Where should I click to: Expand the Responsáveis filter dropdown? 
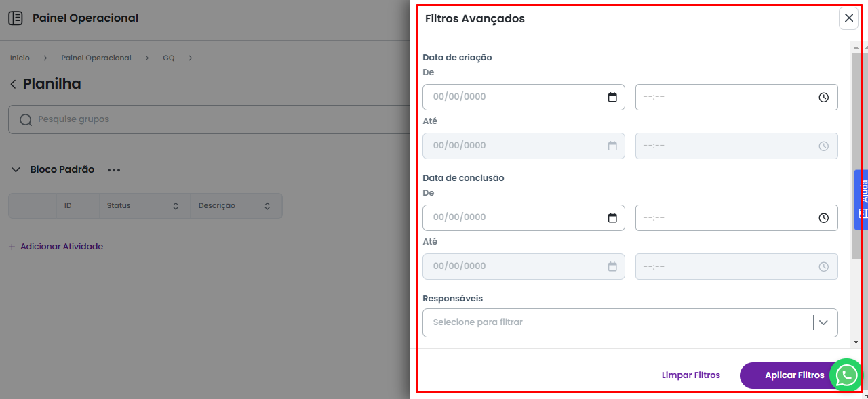823,322
